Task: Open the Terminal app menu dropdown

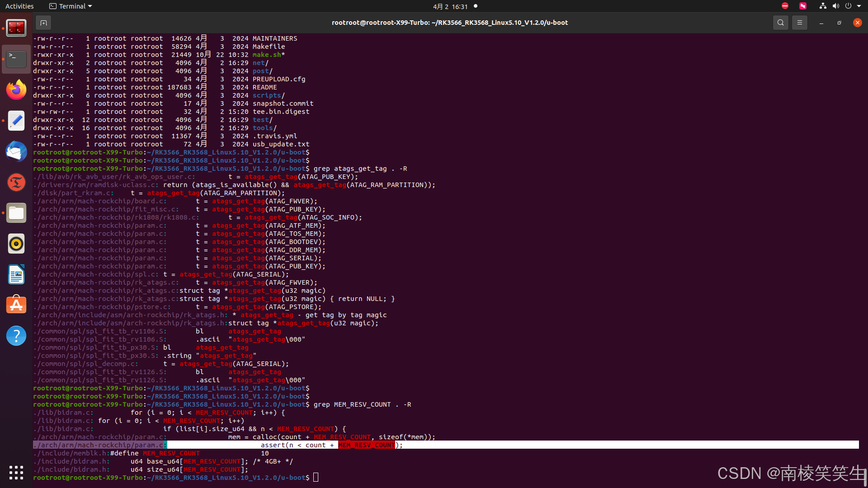Action: click(71, 6)
